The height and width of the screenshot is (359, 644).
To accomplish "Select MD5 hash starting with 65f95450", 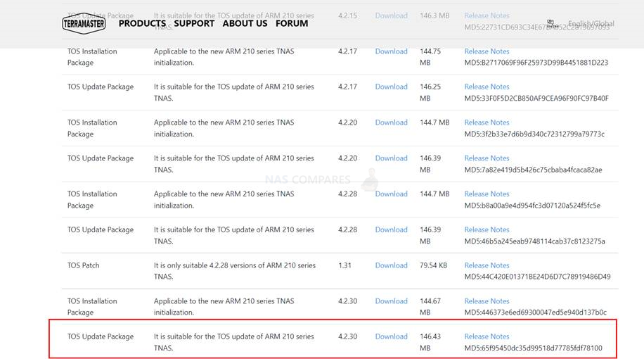I will pos(533,348).
